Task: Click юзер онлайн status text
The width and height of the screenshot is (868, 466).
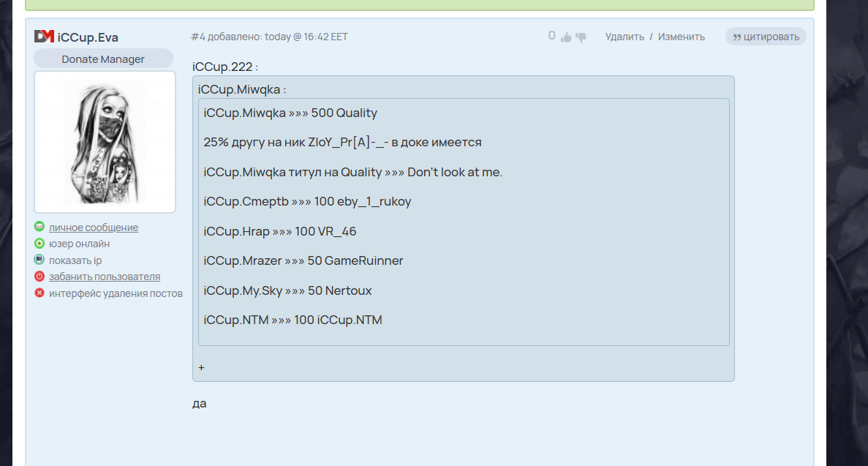Action: pos(79,244)
